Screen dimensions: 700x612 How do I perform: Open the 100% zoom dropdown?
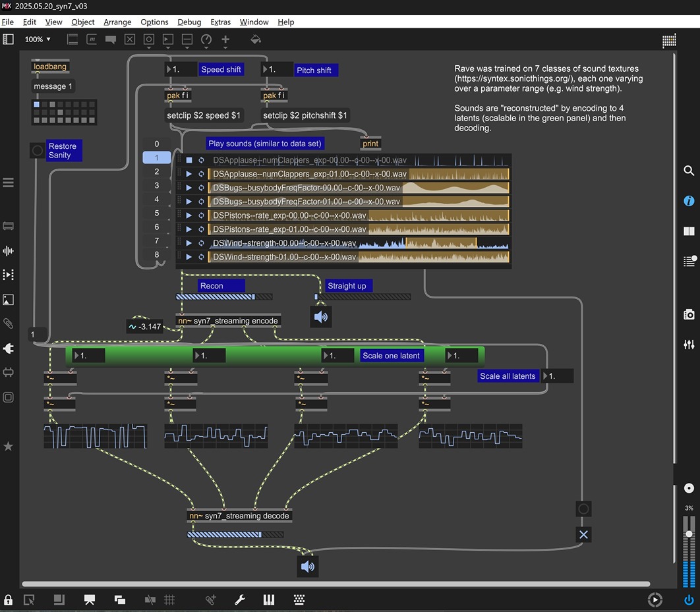pyautogui.click(x=38, y=40)
